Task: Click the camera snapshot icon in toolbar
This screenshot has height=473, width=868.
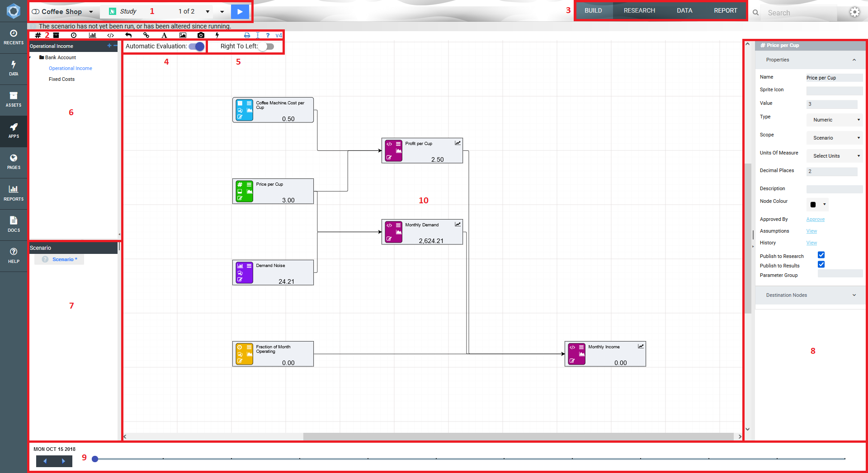Action: 201,35
